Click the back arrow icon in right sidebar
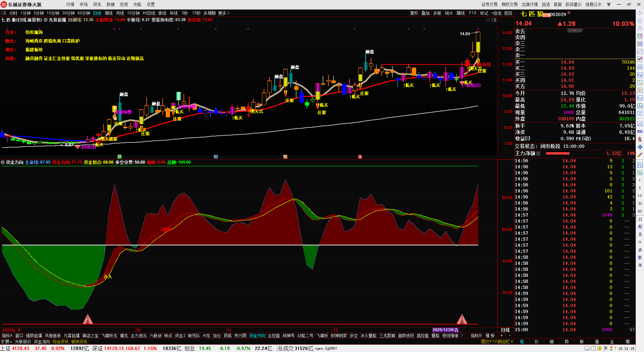The height and width of the screenshot is (352, 644). coord(640,13)
